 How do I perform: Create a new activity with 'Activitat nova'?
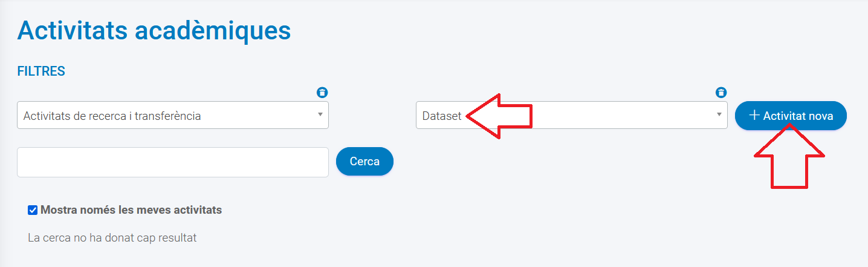click(791, 116)
